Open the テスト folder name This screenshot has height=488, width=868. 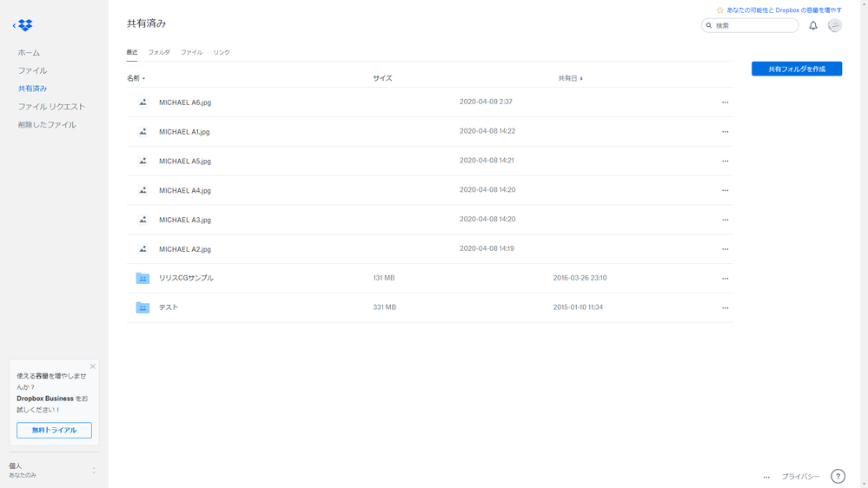pos(169,307)
